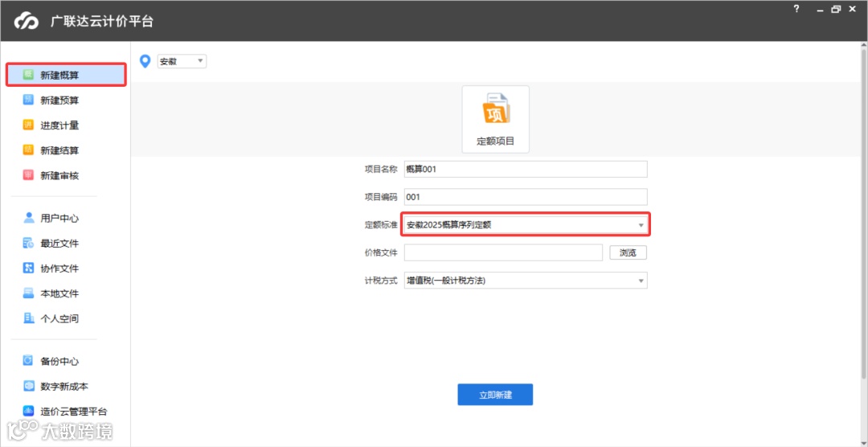Click the 备份中心 icon
This screenshot has width=868, height=447.
[28, 361]
